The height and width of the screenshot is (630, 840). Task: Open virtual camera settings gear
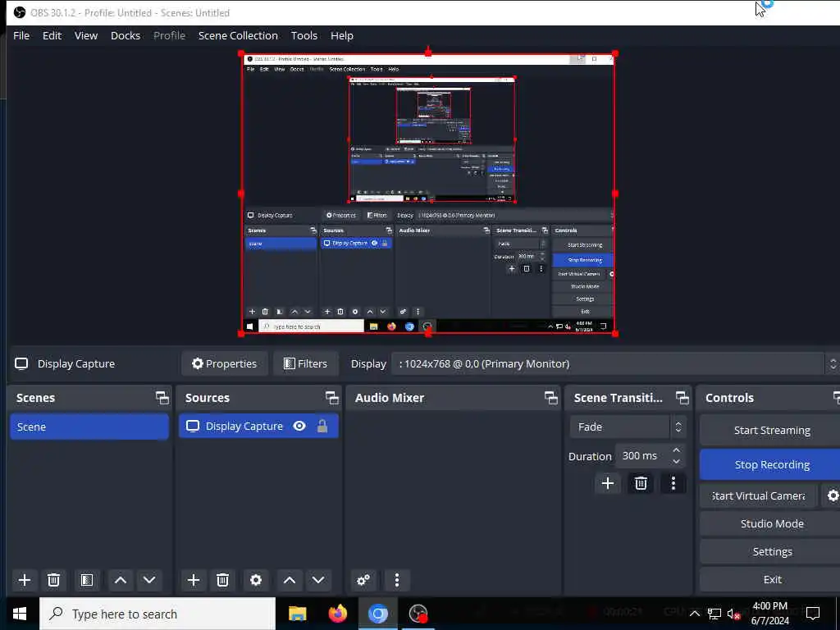coord(832,496)
